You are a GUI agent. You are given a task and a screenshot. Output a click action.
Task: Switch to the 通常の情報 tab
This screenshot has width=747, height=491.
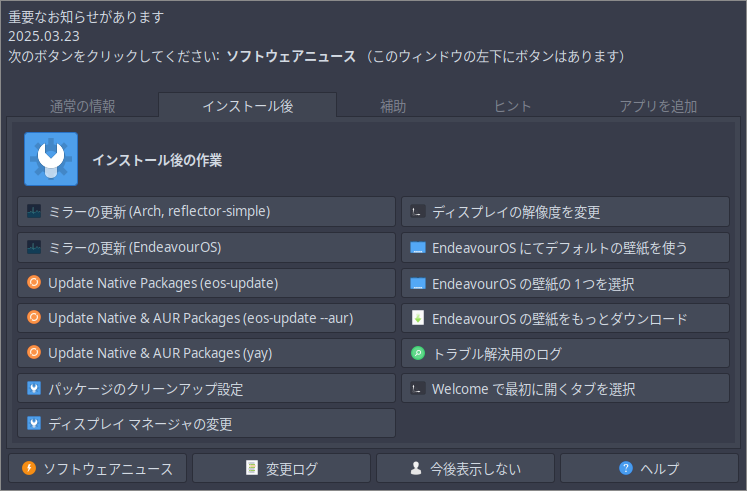[x=82, y=106]
